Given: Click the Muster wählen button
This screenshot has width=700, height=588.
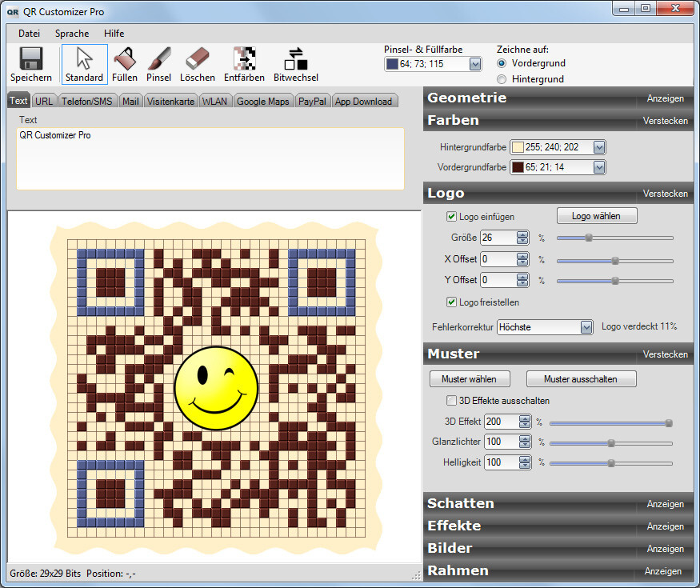Looking at the screenshot, I should pos(469,379).
